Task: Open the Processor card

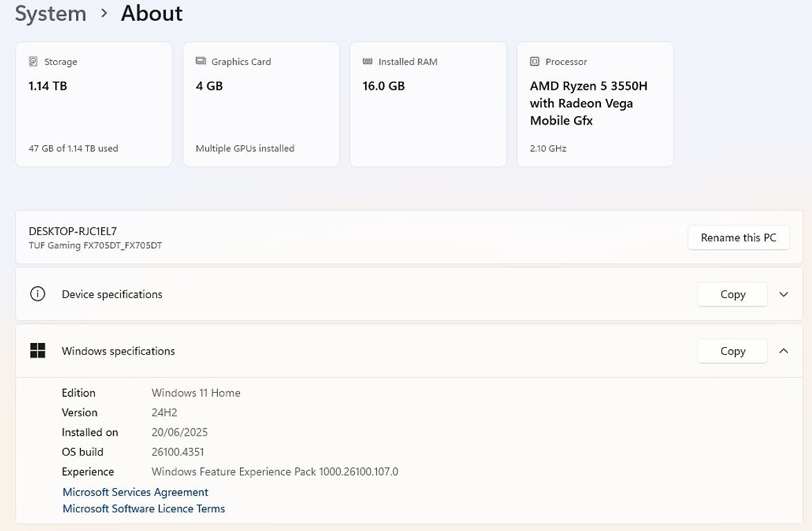Action: (x=595, y=104)
